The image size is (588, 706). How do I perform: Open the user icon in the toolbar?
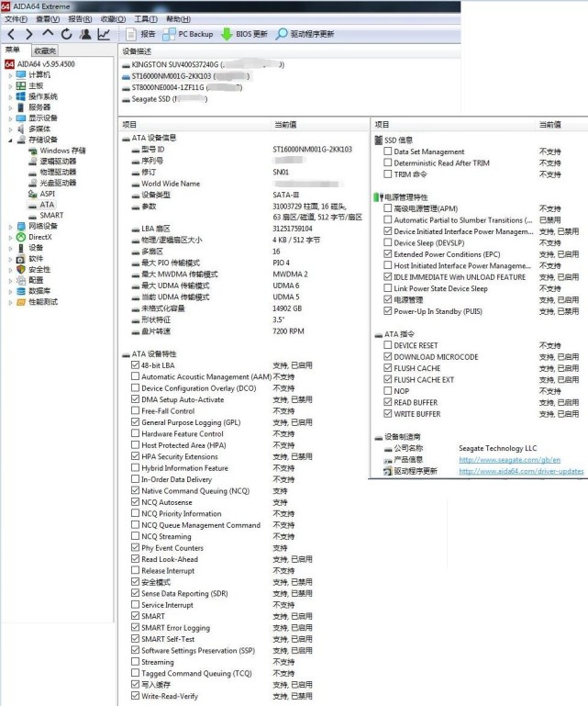pyautogui.click(x=85, y=34)
